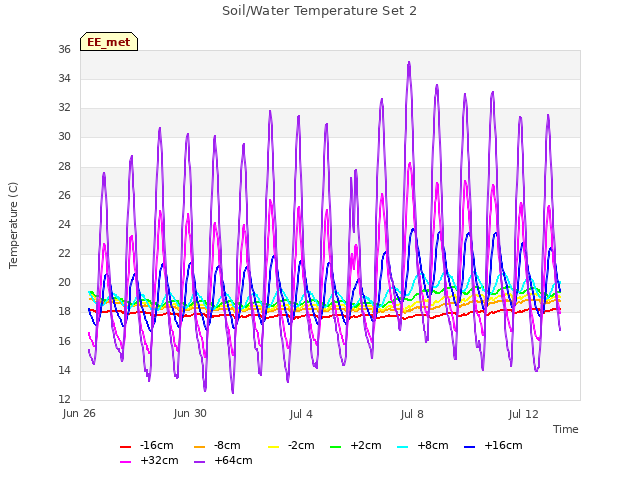Screen dimensions: 640x480
Task: Toggle the -8cm legend entry
Action: 217,445
